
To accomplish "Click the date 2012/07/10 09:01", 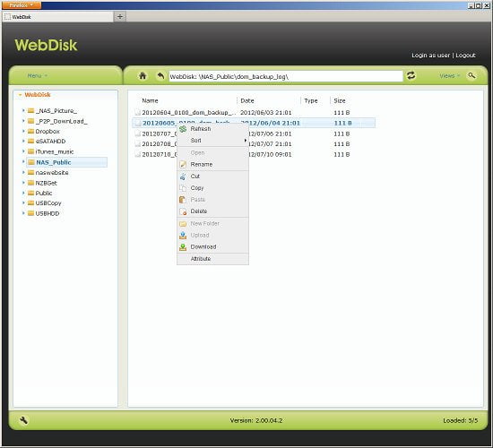I will pyautogui.click(x=270, y=154).
